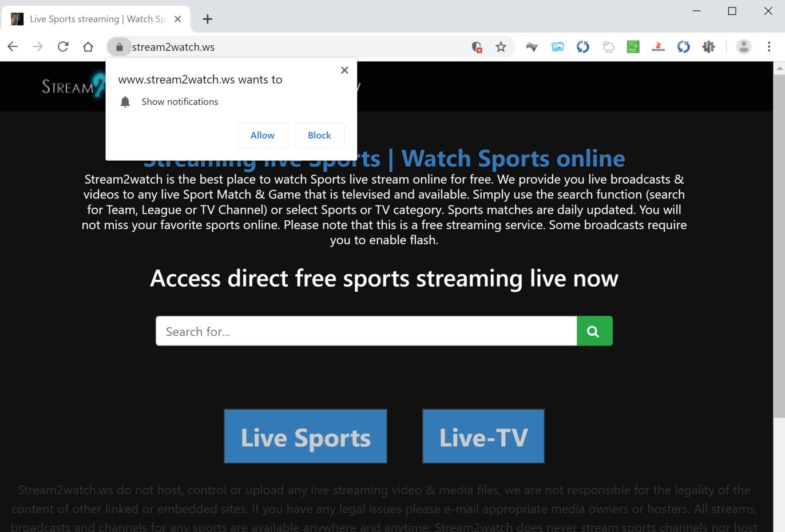Bookmark this page with the star icon
Image resolution: width=785 pixels, height=532 pixels.
[x=501, y=47]
